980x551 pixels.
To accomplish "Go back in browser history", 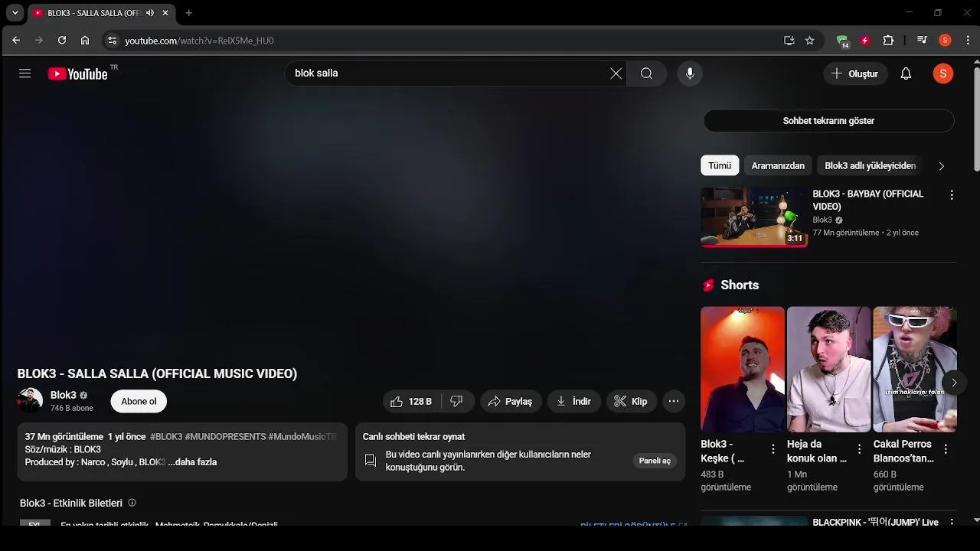I will [16, 41].
